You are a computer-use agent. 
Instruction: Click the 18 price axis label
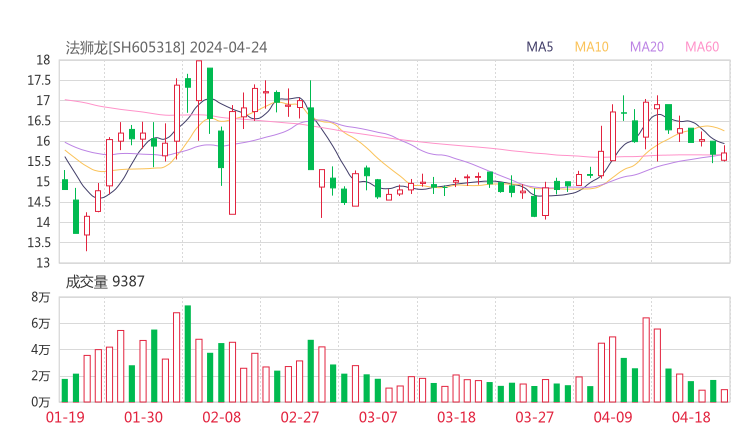point(43,60)
